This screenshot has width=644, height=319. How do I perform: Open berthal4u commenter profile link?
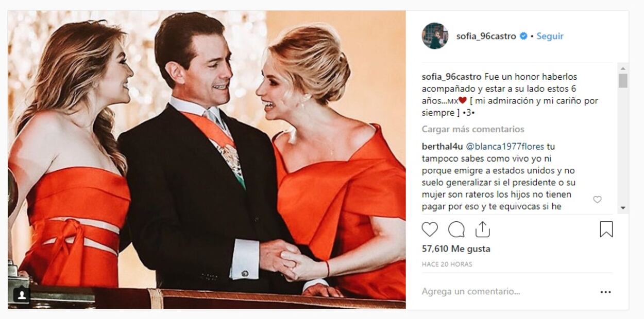pyautogui.click(x=443, y=147)
